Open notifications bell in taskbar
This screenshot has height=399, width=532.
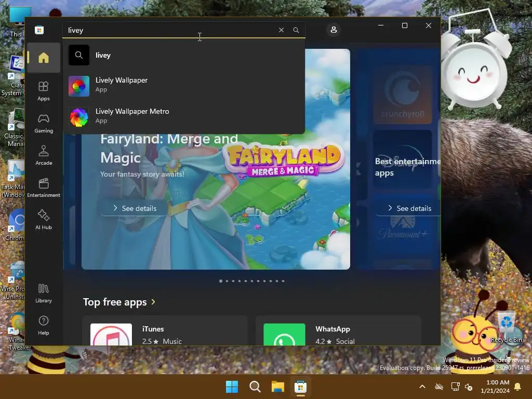518,387
